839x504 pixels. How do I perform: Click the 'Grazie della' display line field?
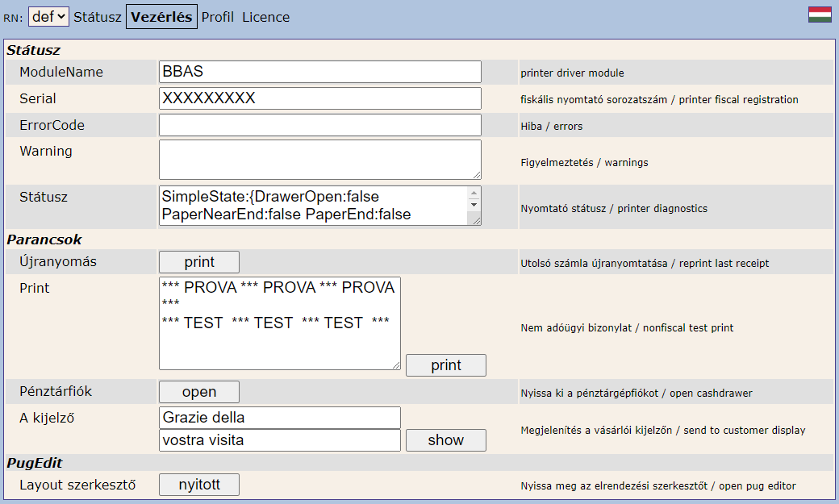279,418
